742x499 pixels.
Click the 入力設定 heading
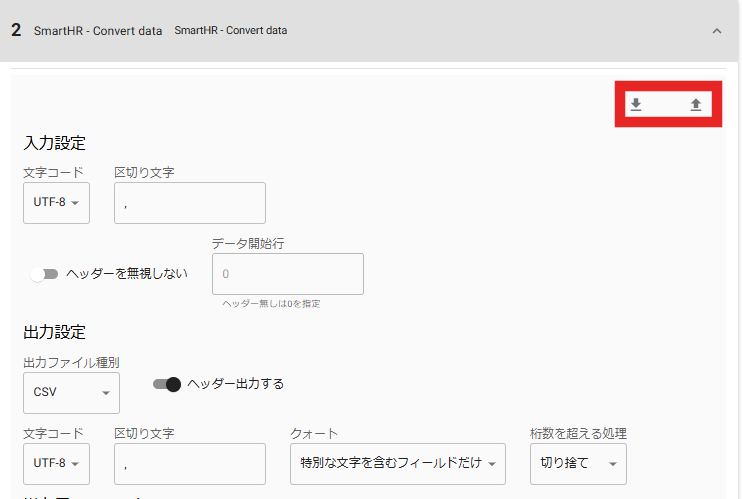click(x=54, y=143)
